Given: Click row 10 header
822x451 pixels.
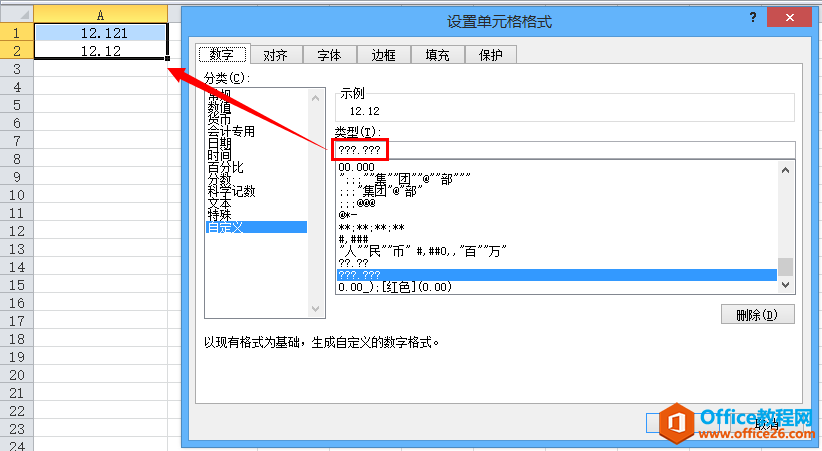Looking at the screenshot, I should tap(17, 195).
